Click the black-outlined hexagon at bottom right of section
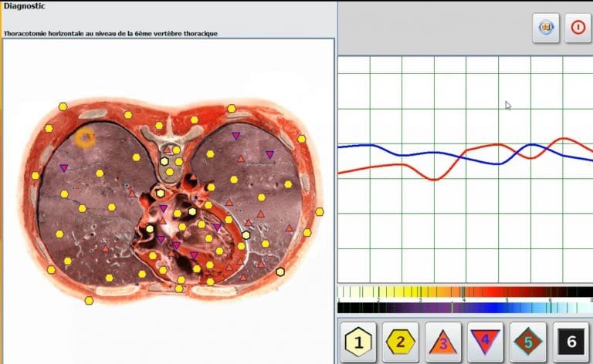Screen dimensions: 593x364 (280, 271)
